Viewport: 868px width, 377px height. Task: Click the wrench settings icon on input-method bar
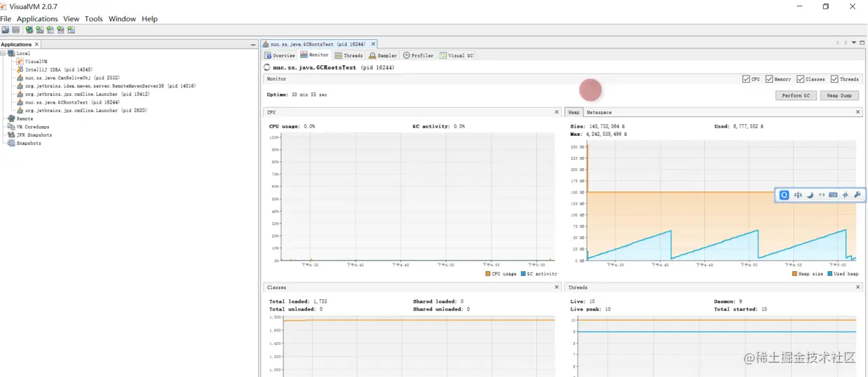pyautogui.click(x=857, y=195)
